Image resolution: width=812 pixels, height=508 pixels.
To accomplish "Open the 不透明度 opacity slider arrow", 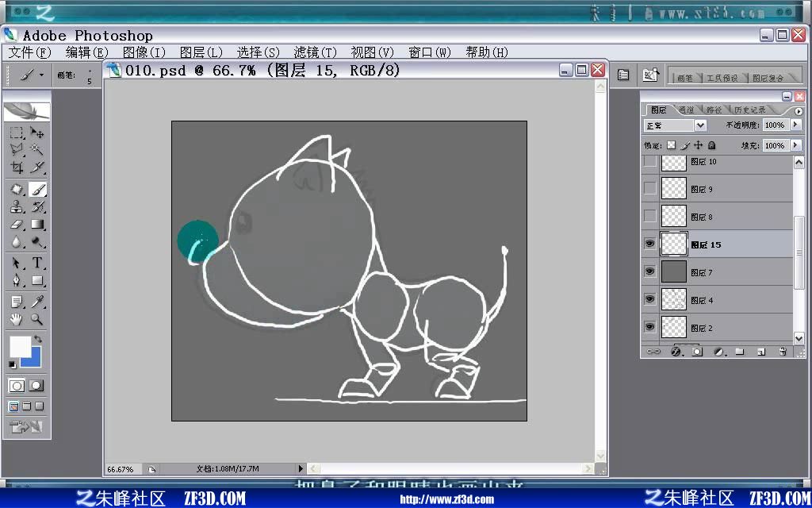I will coord(796,125).
